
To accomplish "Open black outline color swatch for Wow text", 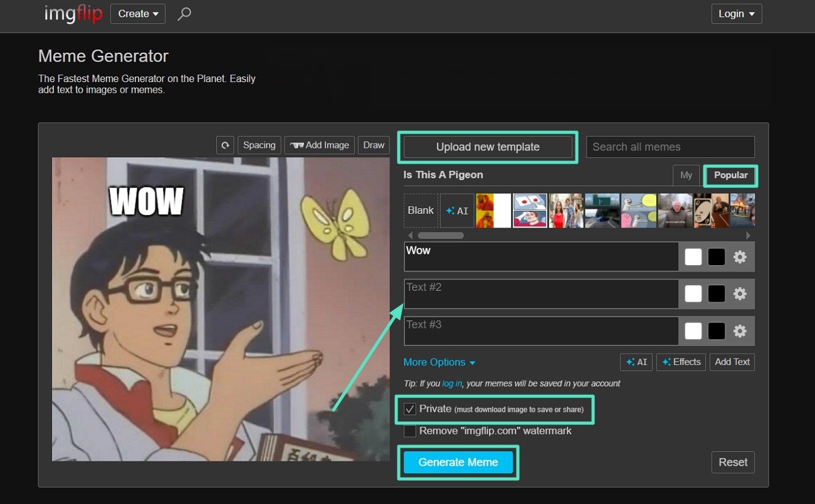I will click(x=717, y=257).
